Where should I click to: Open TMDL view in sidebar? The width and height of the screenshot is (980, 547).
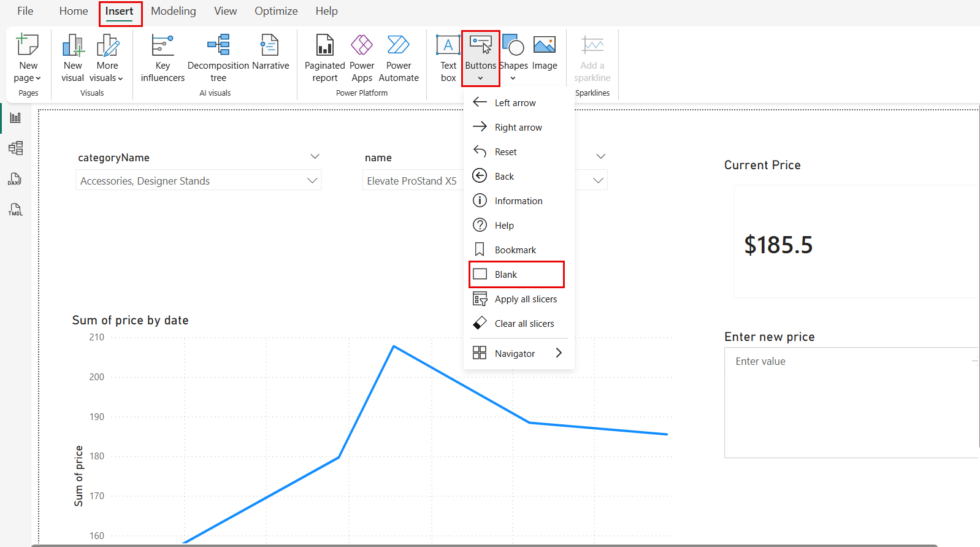[x=15, y=209]
